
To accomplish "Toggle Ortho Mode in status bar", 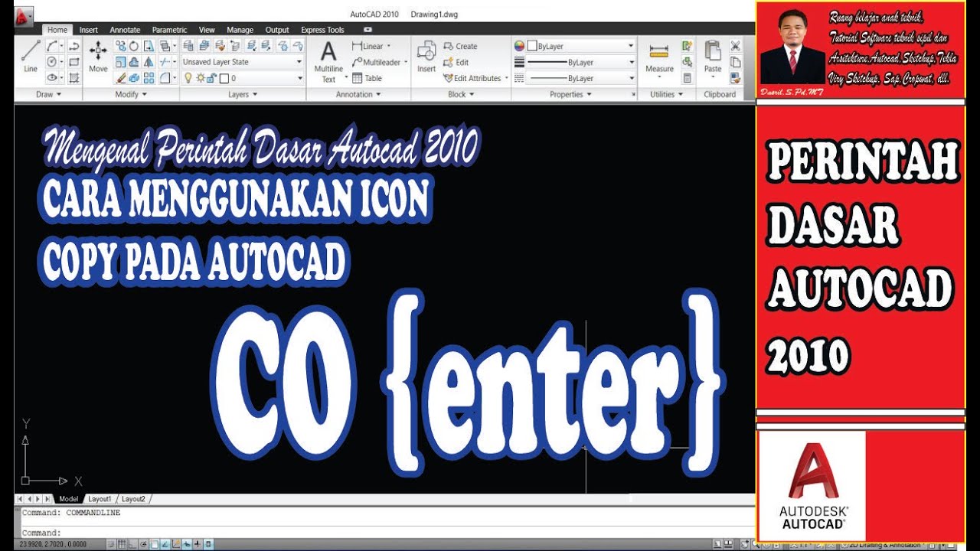I will click(x=132, y=544).
